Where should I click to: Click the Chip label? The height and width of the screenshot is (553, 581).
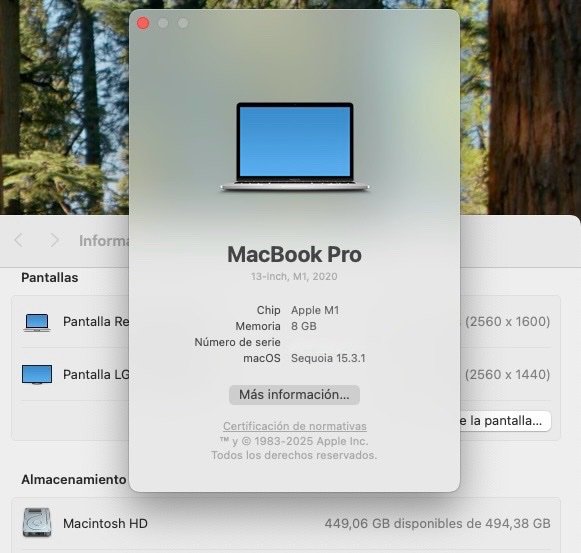269,310
